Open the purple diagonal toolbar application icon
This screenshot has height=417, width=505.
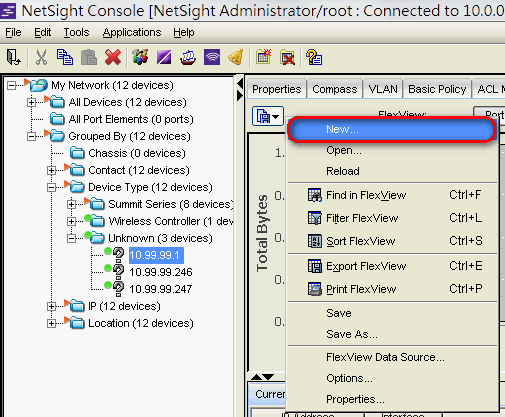click(164, 57)
